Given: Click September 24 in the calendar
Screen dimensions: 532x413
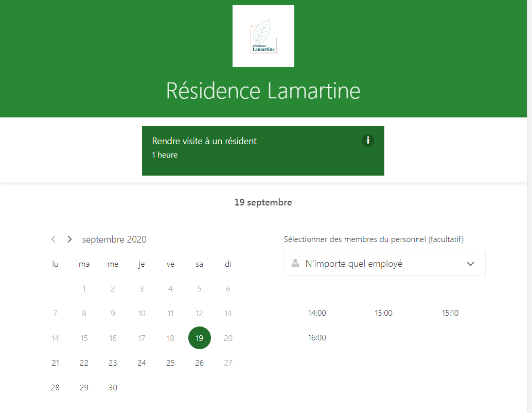Looking at the screenshot, I should tap(141, 363).
